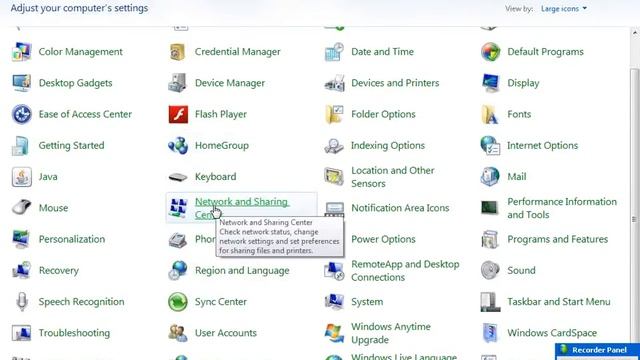Screen dimensions: 640x360
Task: Click the Device Manager icon
Action: 178,83
